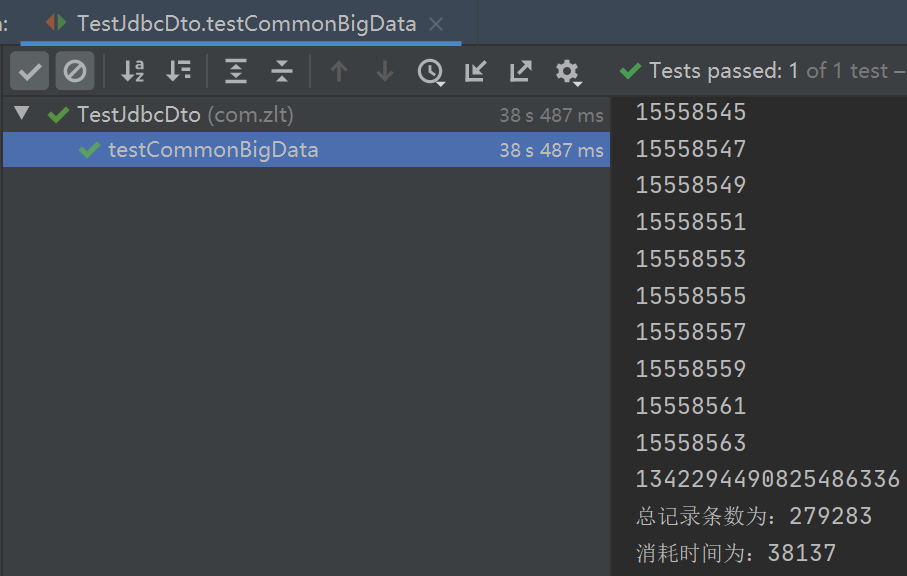Image resolution: width=907 pixels, height=576 pixels.
Task: Click console output line 15558561
Action: [x=691, y=406]
